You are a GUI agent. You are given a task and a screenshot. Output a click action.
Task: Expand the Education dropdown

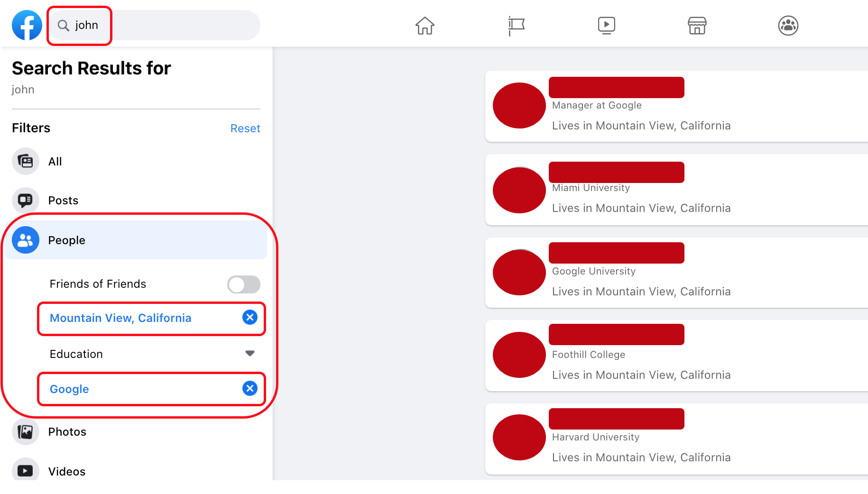point(250,353)
